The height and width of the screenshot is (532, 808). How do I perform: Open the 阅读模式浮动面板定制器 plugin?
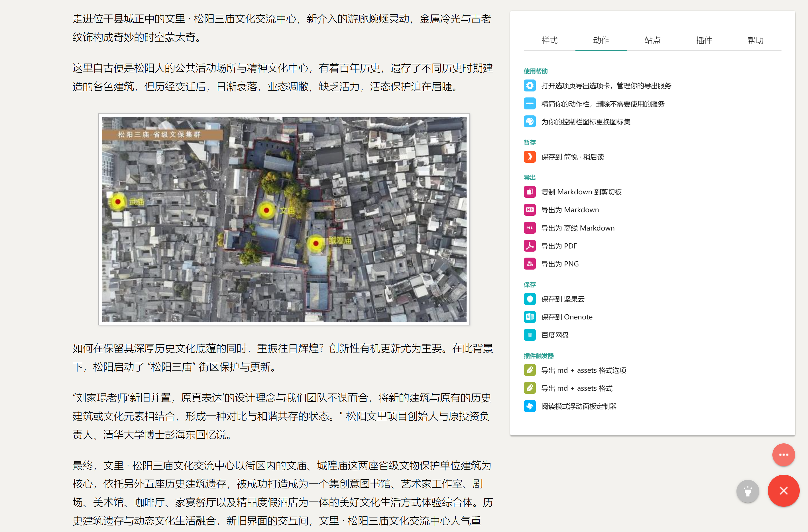point(530,406)
